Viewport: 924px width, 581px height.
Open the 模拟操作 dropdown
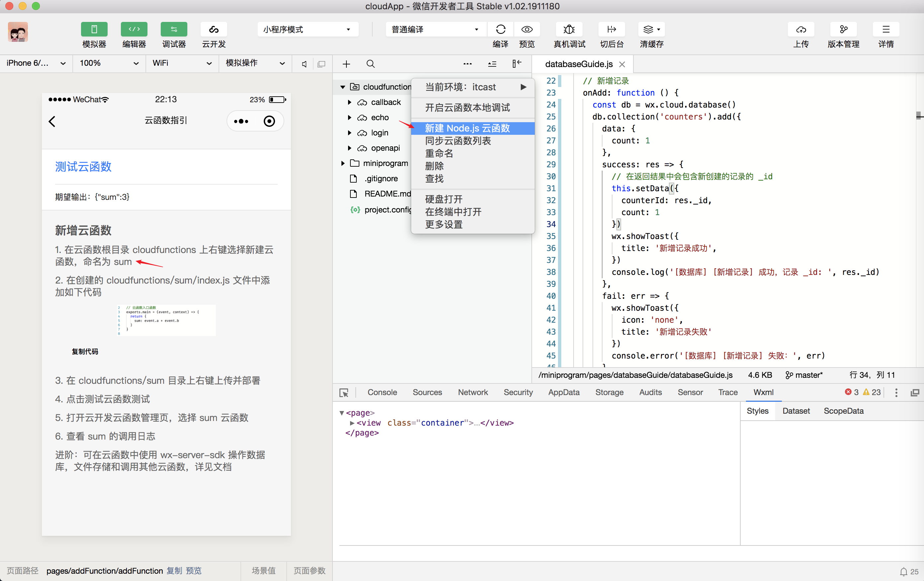[255, 63]
